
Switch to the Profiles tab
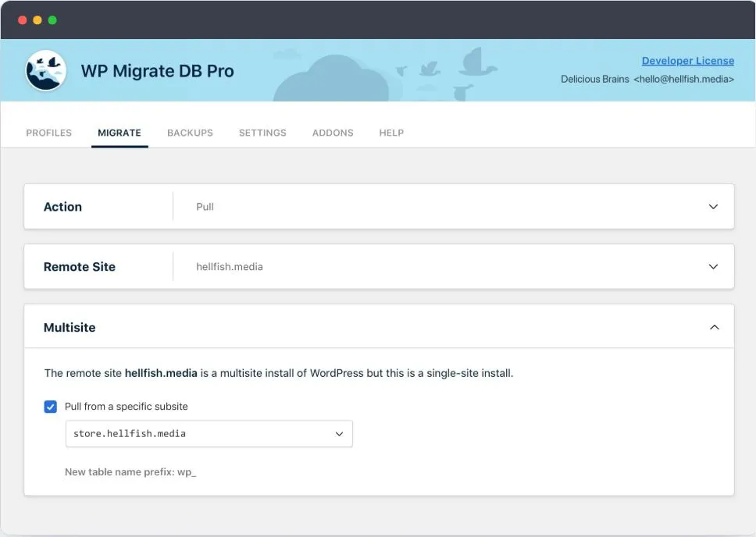pyautogui.click(x=48, y=133)
